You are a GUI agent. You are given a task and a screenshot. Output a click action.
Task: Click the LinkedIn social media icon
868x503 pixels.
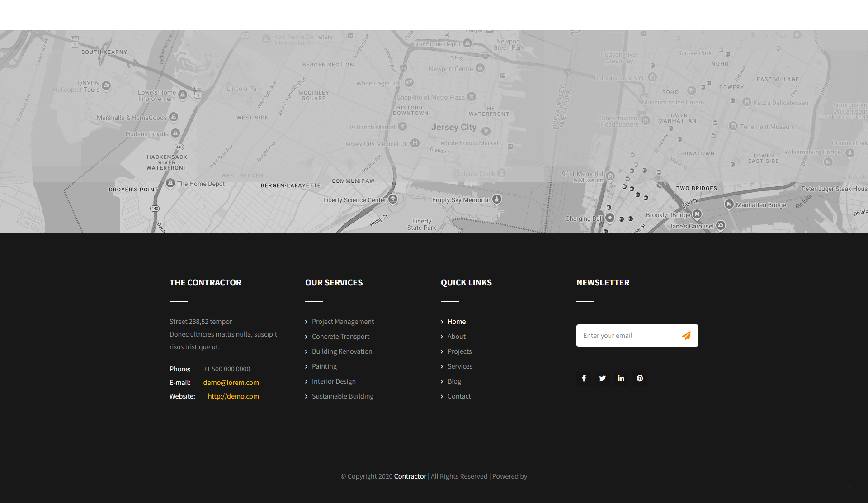point(621,379)
